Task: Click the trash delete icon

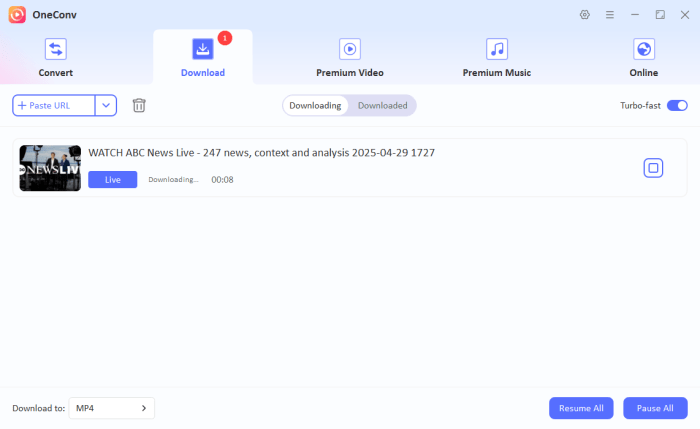Action: point(139,106)
